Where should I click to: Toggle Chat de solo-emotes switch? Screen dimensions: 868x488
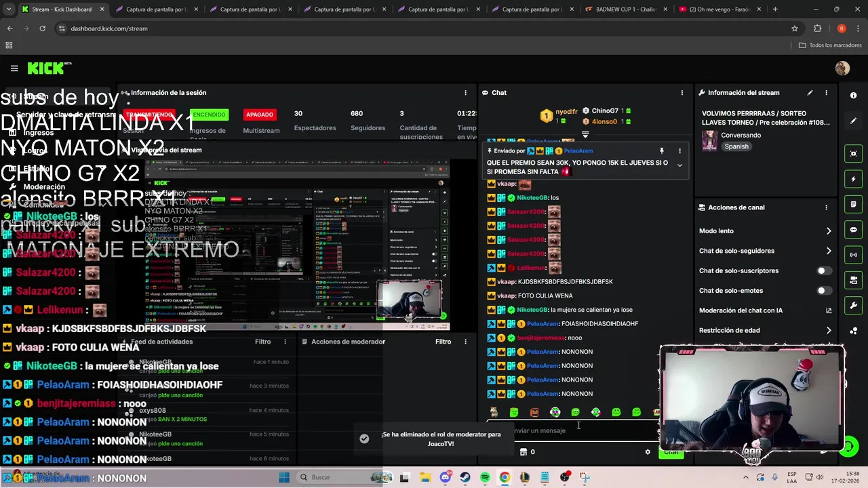pyautogui.click(x=824, y=291)
